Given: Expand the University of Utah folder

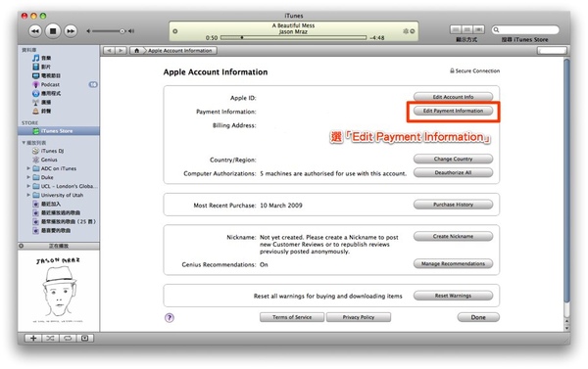Looking at the screenshot, I should [28, 195].
